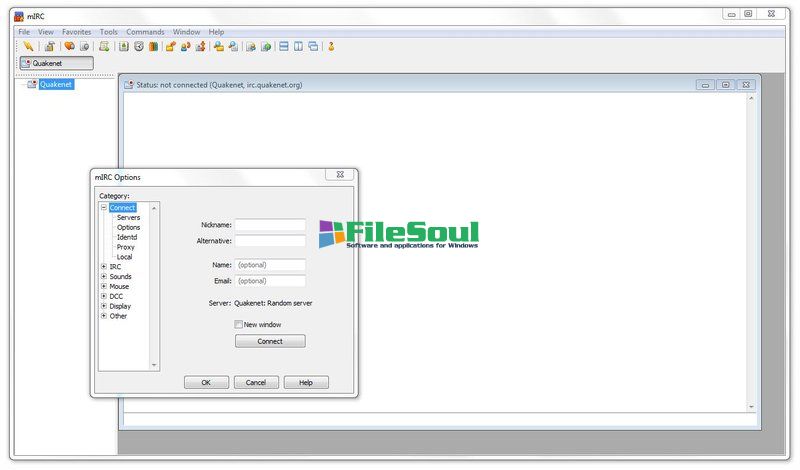Image resolution: width=800 pixels, height=470 pixels.
Task: Select the Quakenet switchbar button
Action: [x=57, y=63]
